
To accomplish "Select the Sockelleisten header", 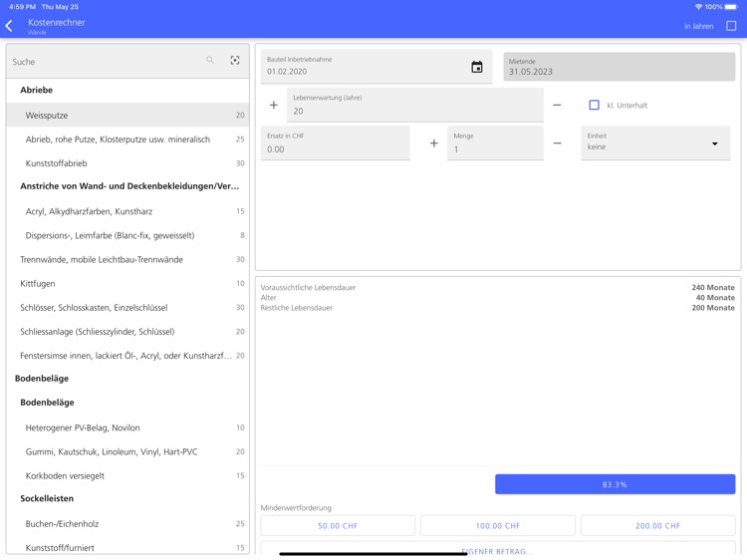I will (x=127, y=498).
